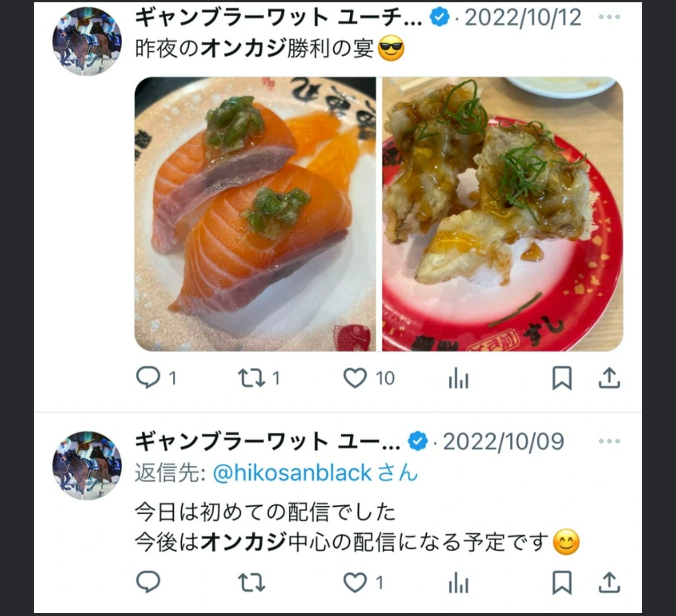
Task: Open the 2022/10/12 date timestamp link
Action: tap(523, 18)
